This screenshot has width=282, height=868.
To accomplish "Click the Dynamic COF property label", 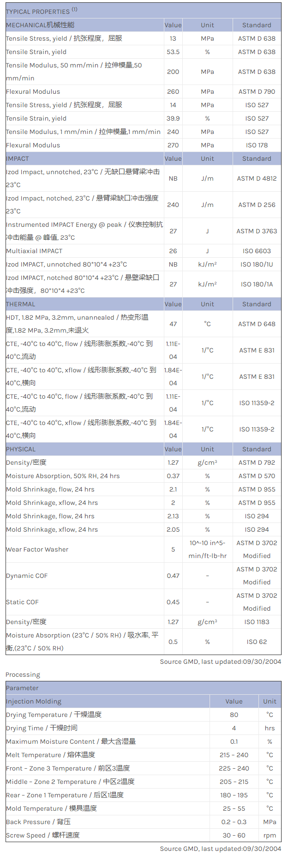I will tap(27, 576).
